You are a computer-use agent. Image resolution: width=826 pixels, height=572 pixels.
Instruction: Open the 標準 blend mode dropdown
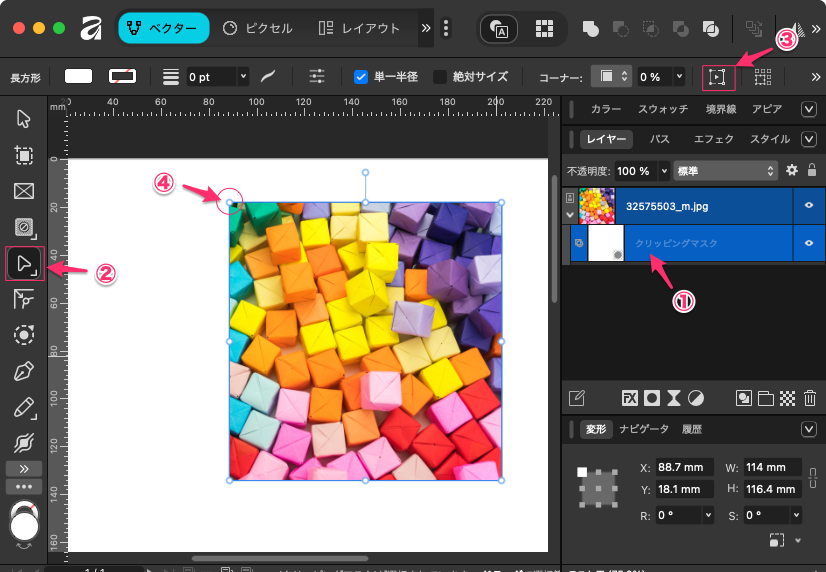(725, 171)
